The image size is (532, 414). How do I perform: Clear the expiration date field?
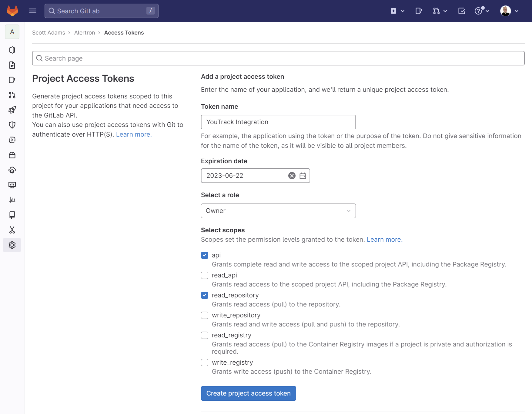(x=291, y=176)
